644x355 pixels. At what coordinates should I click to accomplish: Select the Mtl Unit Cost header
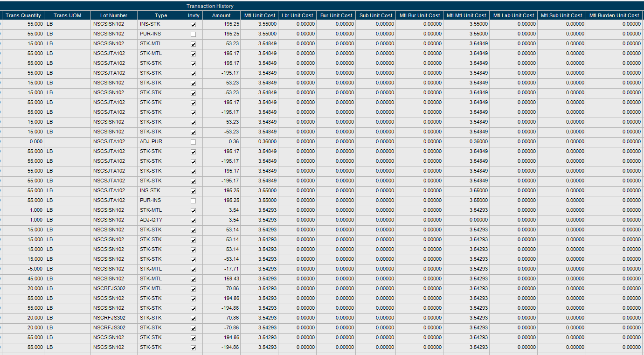click(260, 15)
